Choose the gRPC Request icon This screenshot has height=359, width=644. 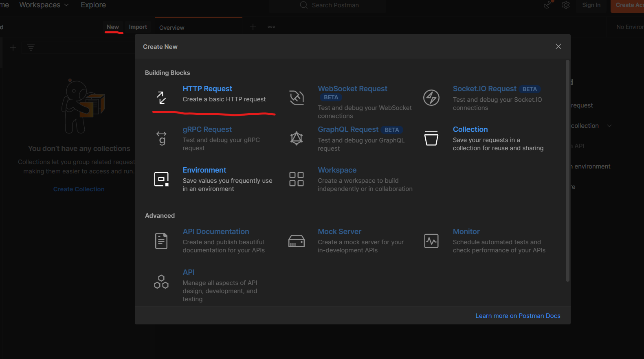click(x=162, y=138)
